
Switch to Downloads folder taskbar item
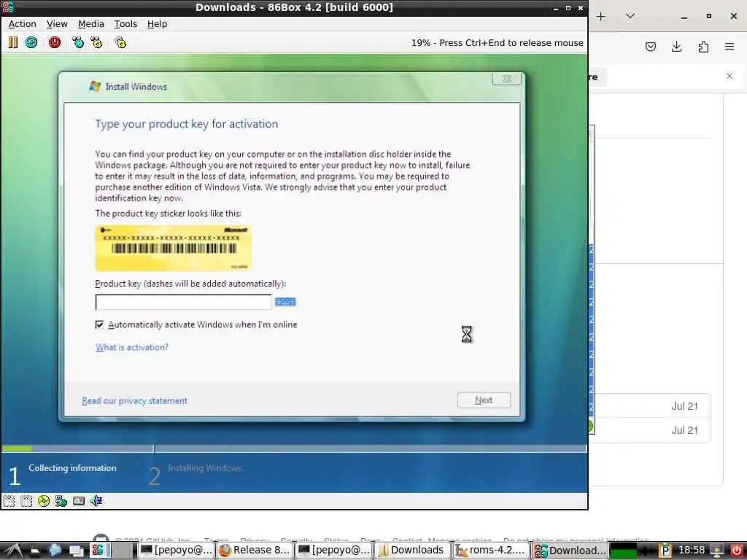(412, 551)
